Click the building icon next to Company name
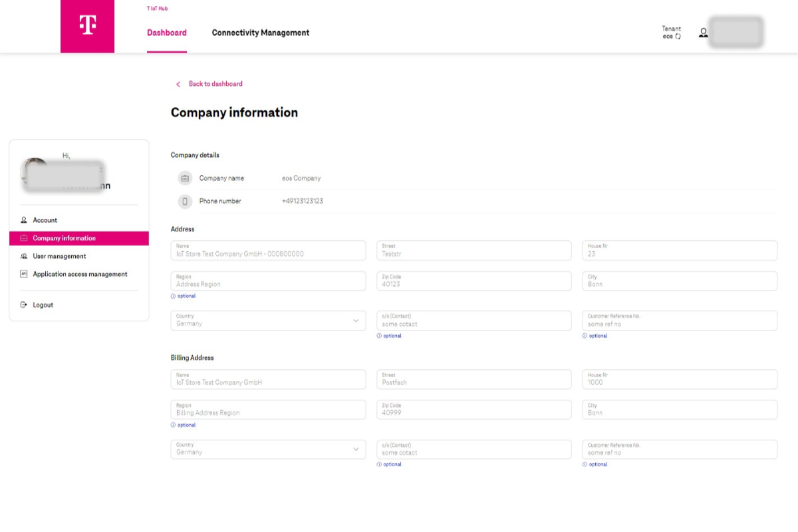This screenshot has height=532, width=798. click(x=186, y=178)
